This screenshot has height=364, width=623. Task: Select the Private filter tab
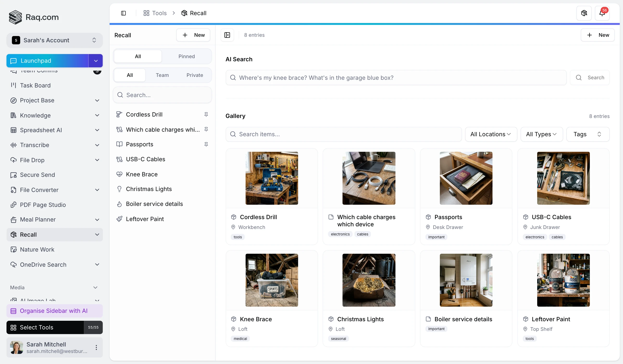pyautogui.click(x=194, y=75)
